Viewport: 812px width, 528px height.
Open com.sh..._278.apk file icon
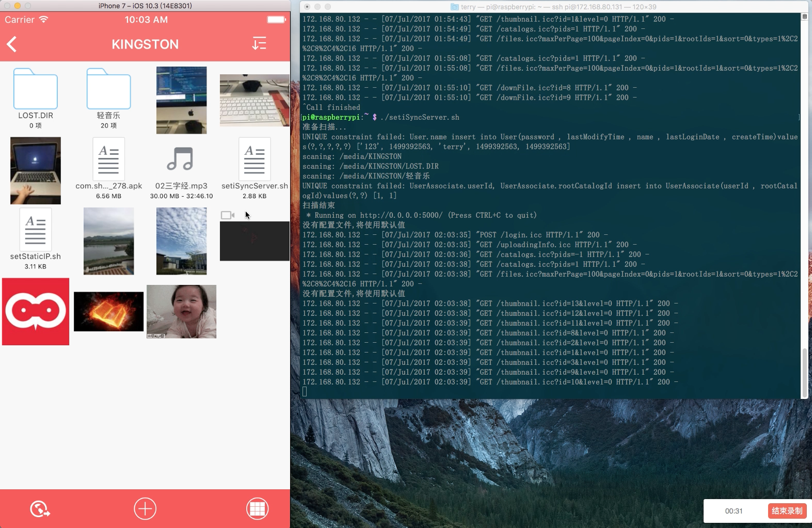108,159
